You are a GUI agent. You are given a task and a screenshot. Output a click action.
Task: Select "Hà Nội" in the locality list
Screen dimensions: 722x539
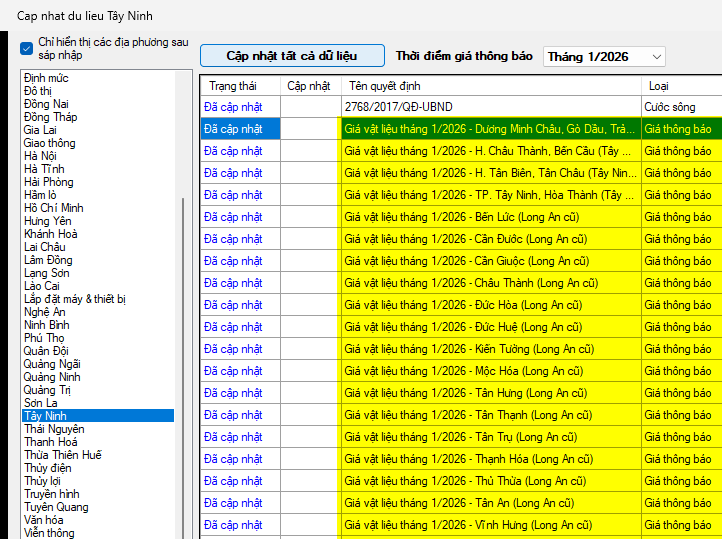tap(41, 156)
